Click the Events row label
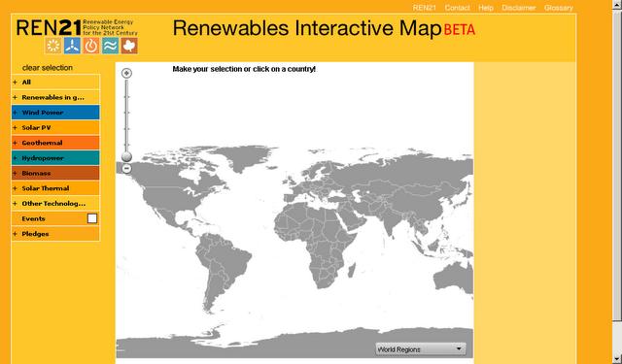The width and height of the screenshot is (622, 364). click(x=33, y=218)
